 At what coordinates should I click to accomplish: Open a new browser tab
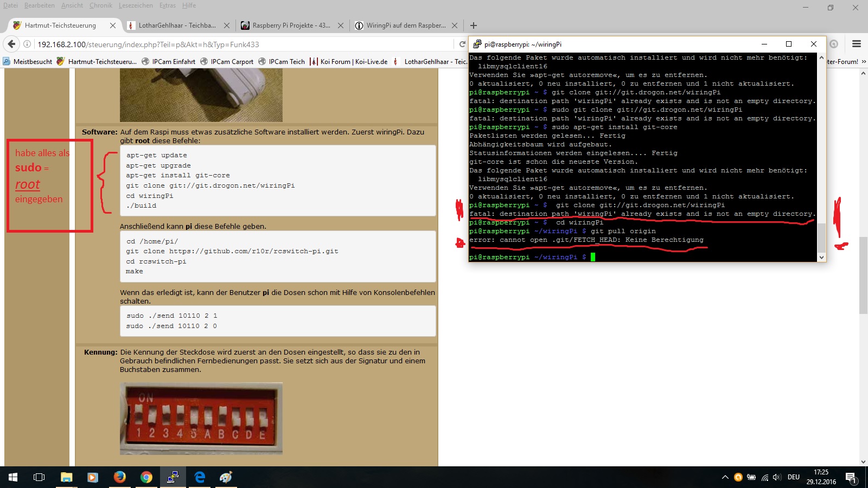click(x=474, y=25)
